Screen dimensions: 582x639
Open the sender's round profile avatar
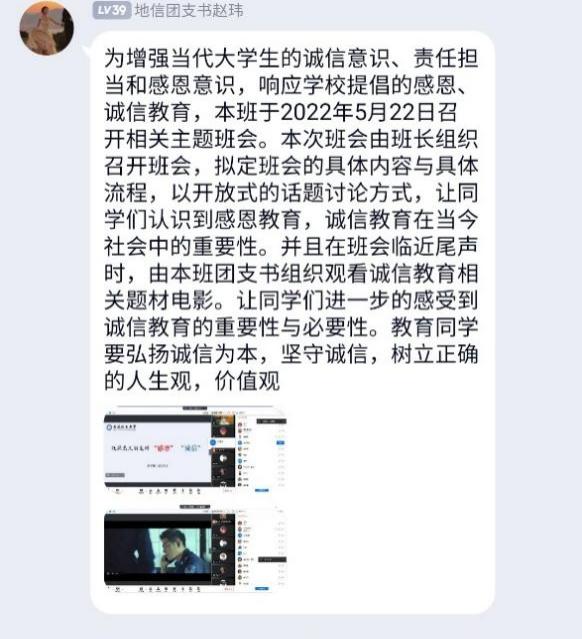46,28
